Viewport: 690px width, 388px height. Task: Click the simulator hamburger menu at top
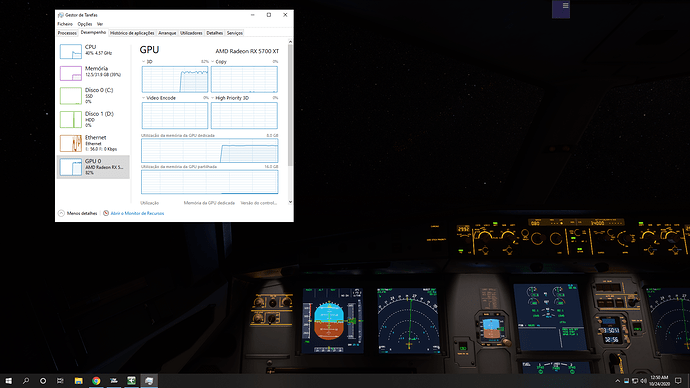point(565,6)
